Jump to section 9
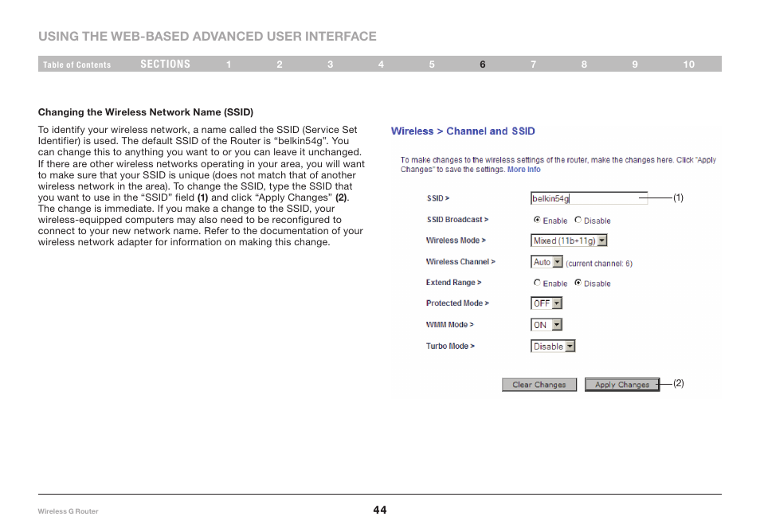This screenshot has height=532, width=760. [635, 65]
